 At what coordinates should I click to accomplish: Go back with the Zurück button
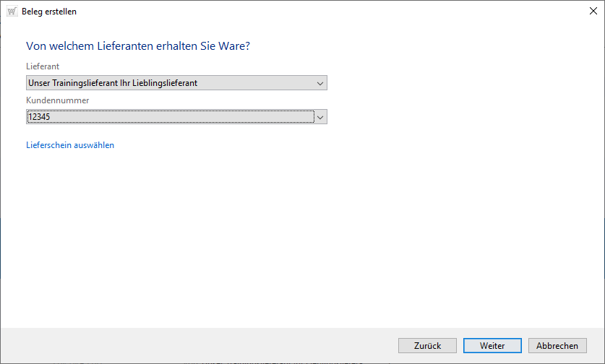[427, 346]
